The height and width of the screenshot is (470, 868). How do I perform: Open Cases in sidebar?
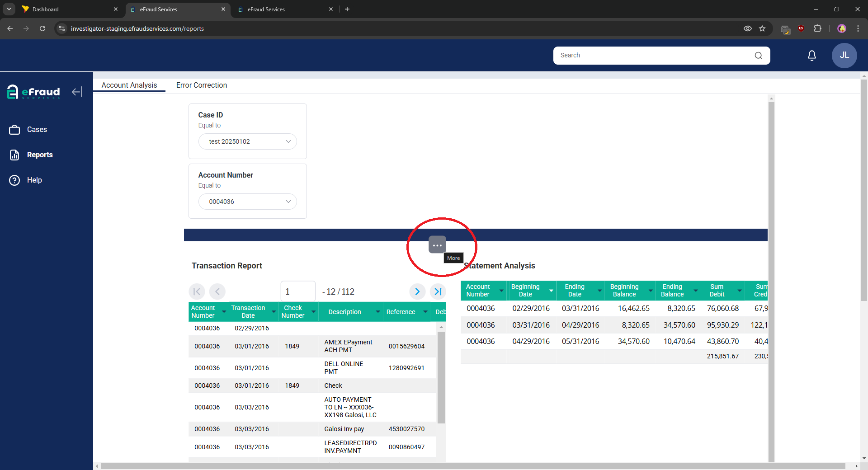37,130
